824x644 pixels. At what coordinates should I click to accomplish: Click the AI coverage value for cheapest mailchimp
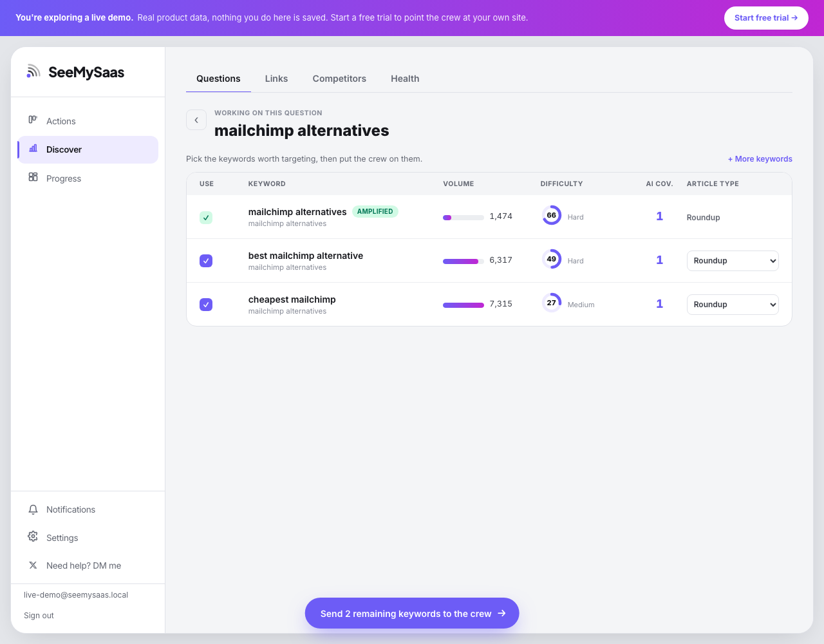pyautogui.click(x=659, y=304)
